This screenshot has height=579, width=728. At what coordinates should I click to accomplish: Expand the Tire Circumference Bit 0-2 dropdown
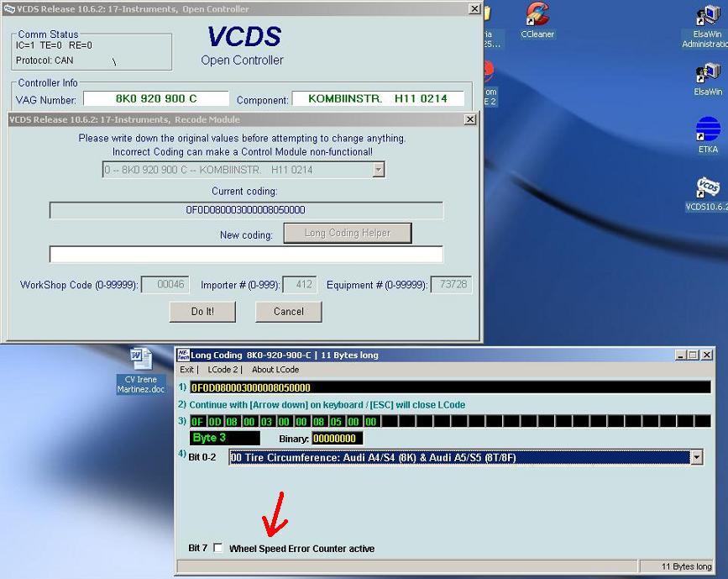tap(696, 457)
